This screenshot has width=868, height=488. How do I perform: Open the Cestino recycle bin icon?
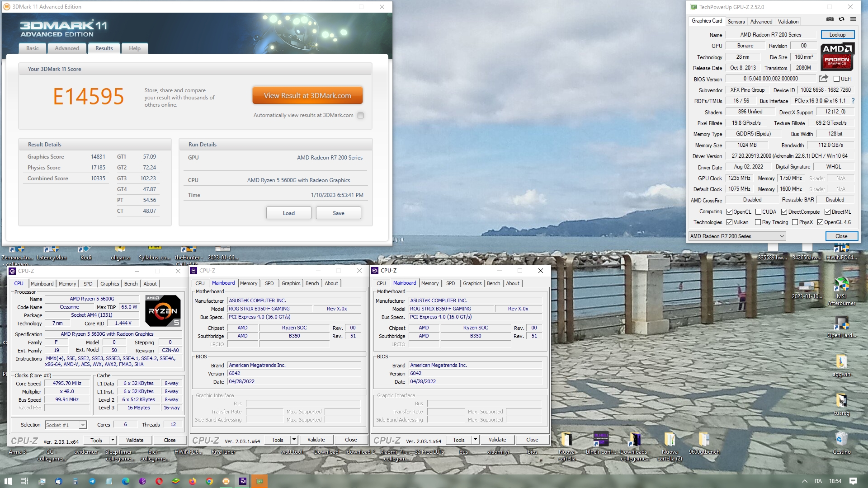pos(841,443)
